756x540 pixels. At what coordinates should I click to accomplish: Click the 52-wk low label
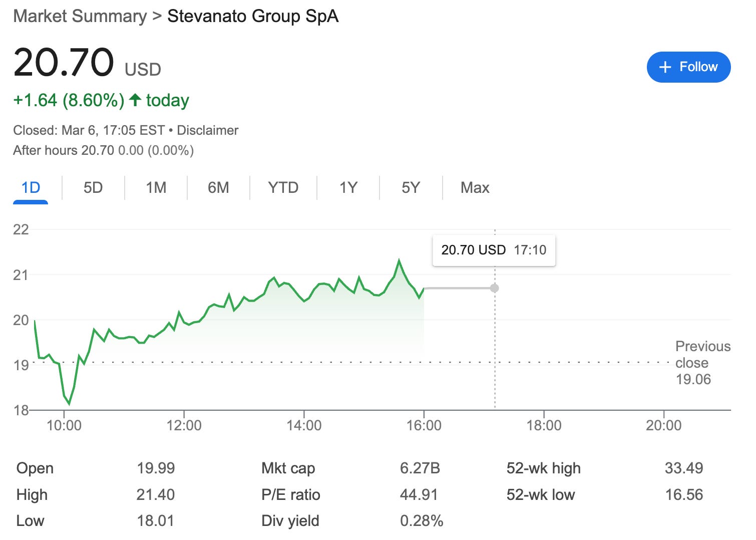point(540,494)
